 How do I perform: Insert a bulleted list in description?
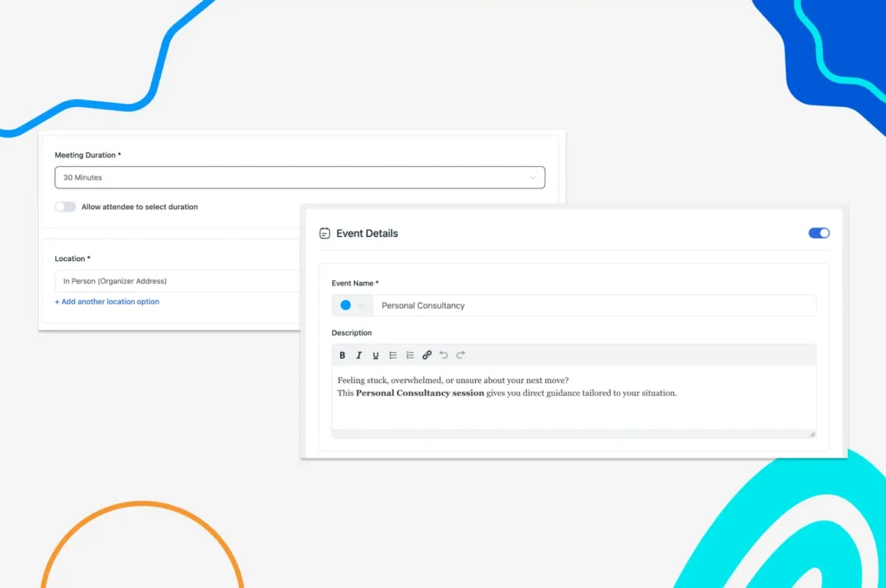393,355
